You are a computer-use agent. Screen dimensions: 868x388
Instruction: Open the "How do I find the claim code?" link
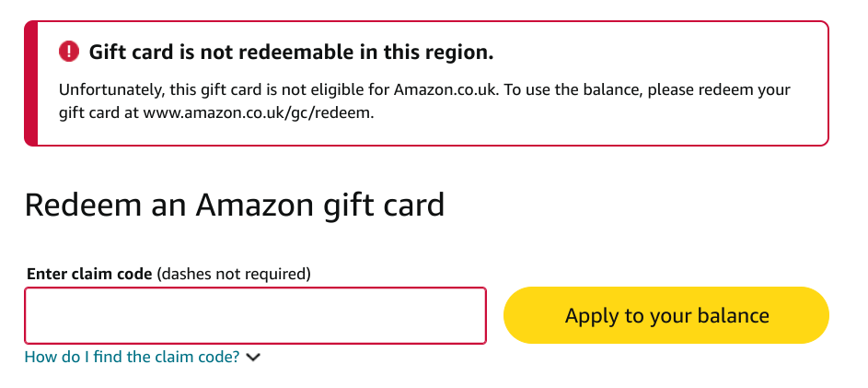tap(132, 357)
